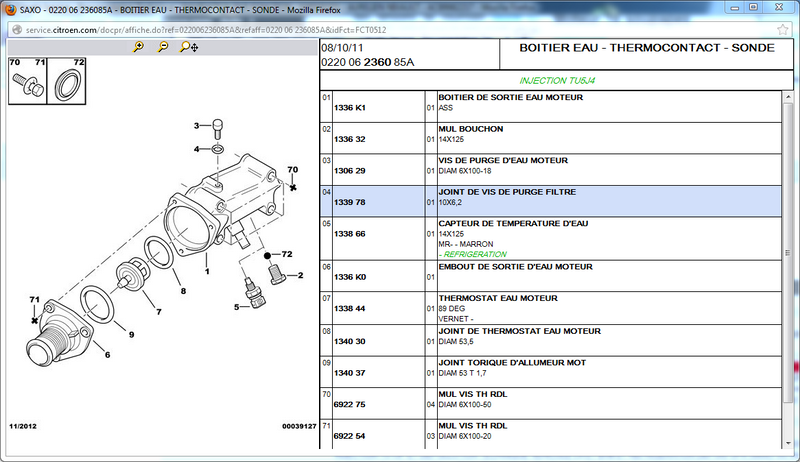Screen dimensions: 800x462
Task: Click the green REFRIGERATION note
Action: click(473, 254)
